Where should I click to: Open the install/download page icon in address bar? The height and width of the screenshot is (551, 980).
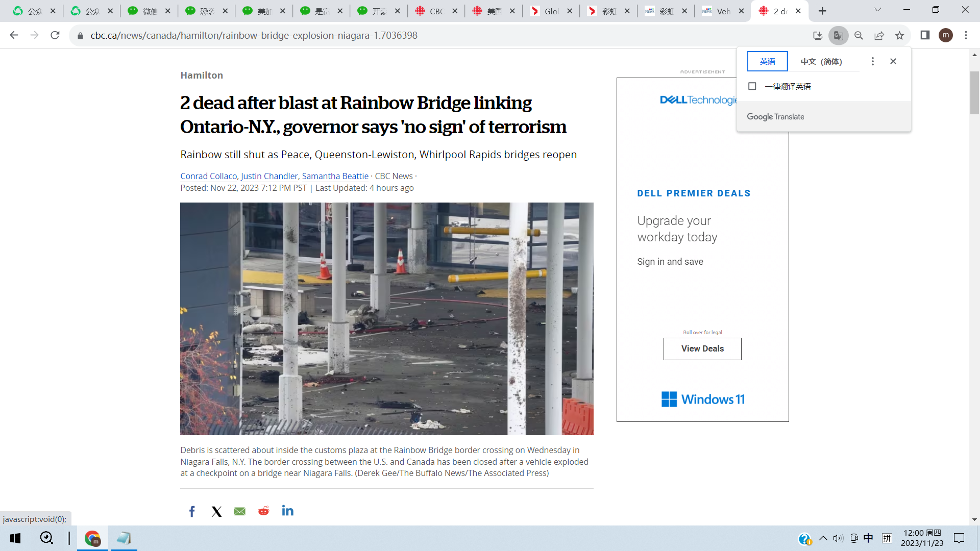[x=818, y=35]
